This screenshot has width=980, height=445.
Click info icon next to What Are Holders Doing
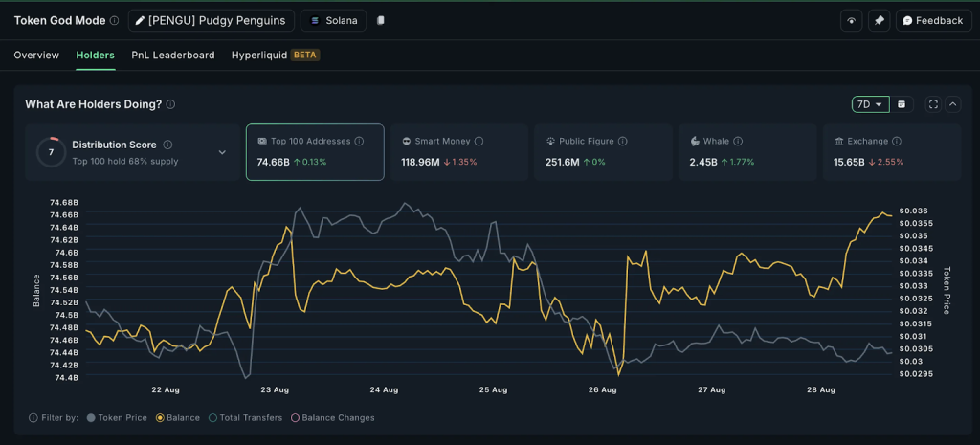[x=170, y=104]
